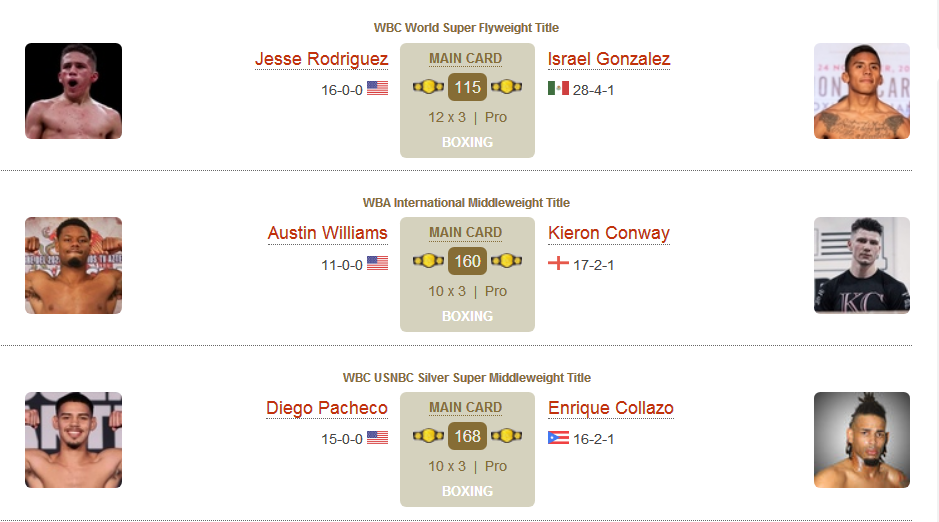Open Diego Pacheco's fighter profile link
This screenshot has height=522, width=939.
tap(327, 408)
